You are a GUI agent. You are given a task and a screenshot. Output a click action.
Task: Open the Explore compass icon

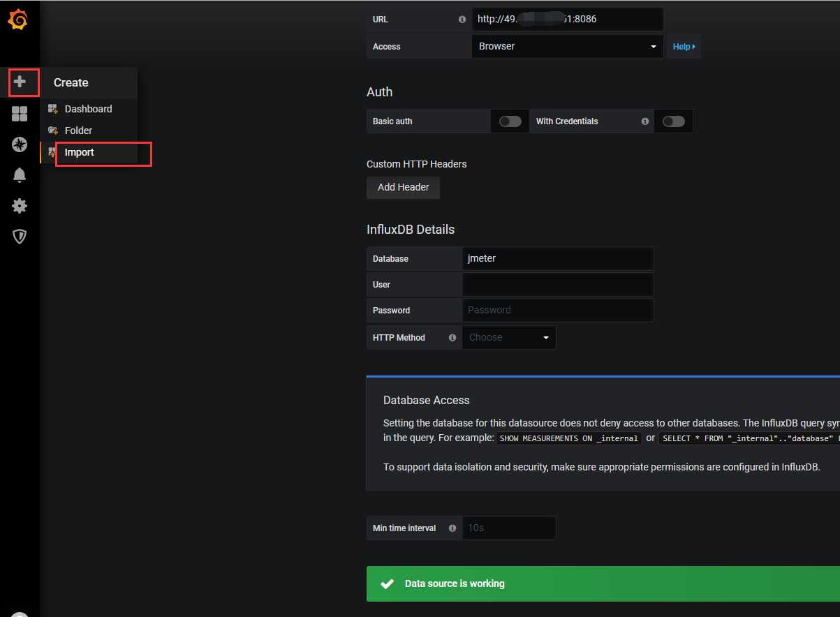pos(20,144)
